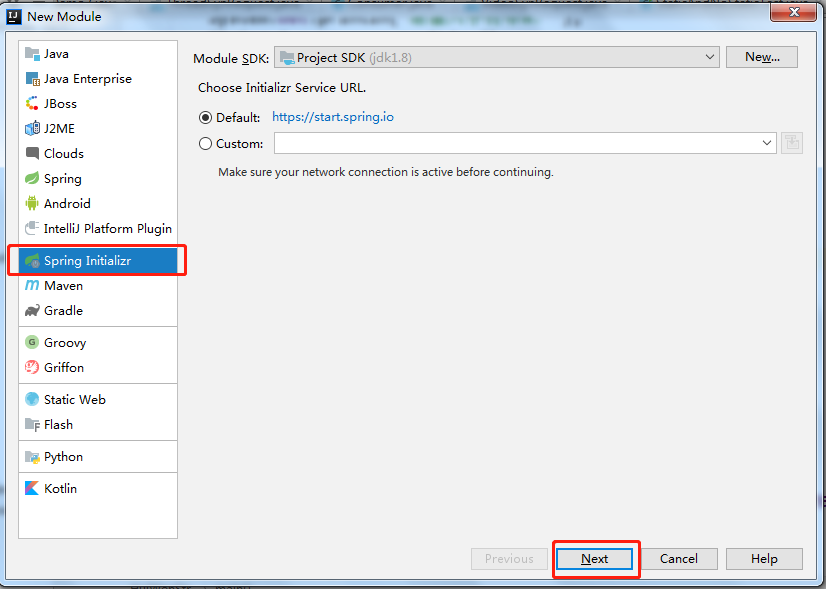
Task: Click the Android robot icon
Action: tap(32, 203)
